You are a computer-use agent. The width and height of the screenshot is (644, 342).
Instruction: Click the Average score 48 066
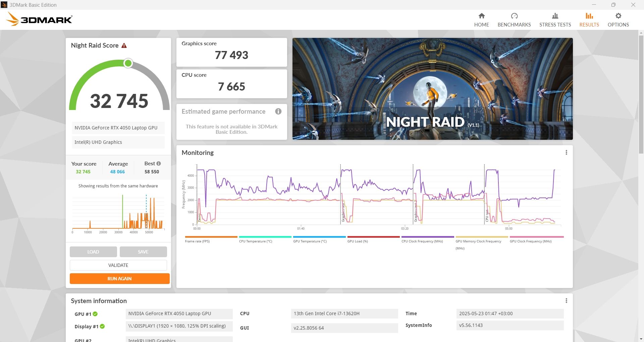[117, 172]
